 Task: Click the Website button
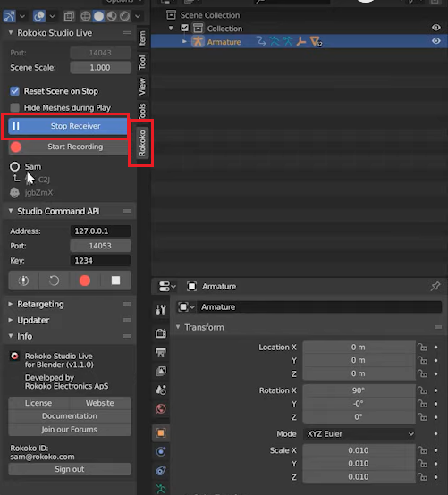[100, 403]
